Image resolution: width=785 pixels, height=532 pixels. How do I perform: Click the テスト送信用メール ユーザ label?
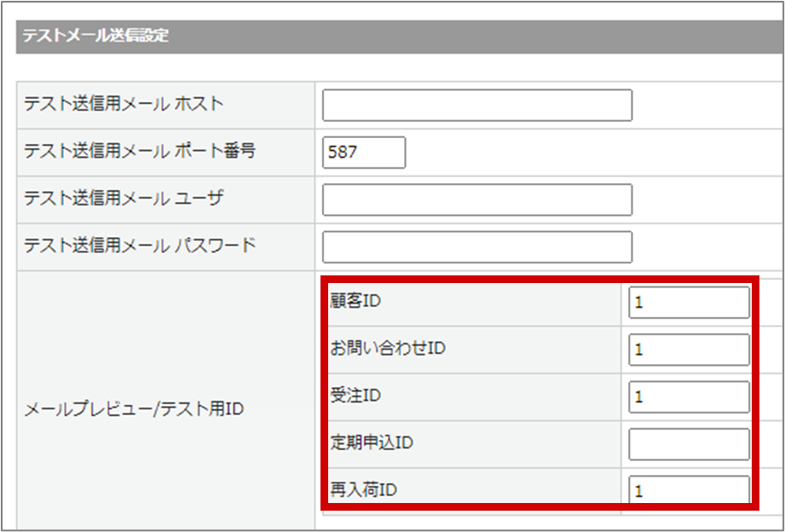[124, 199]
